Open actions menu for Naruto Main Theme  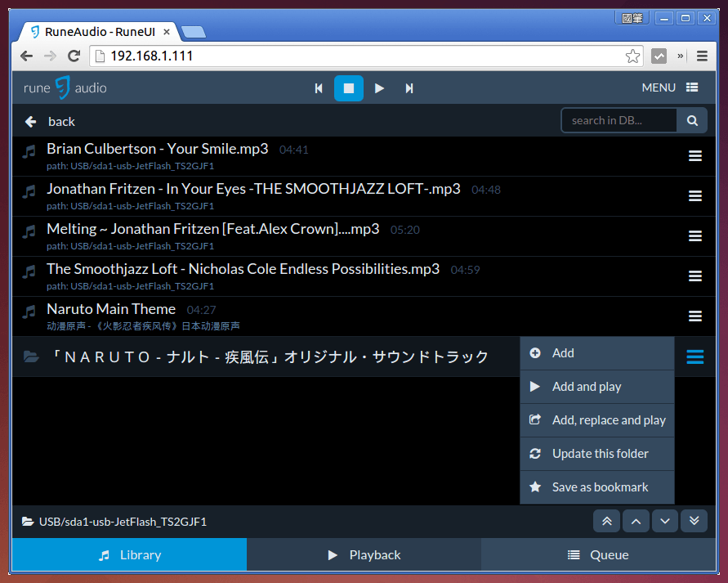695,316
